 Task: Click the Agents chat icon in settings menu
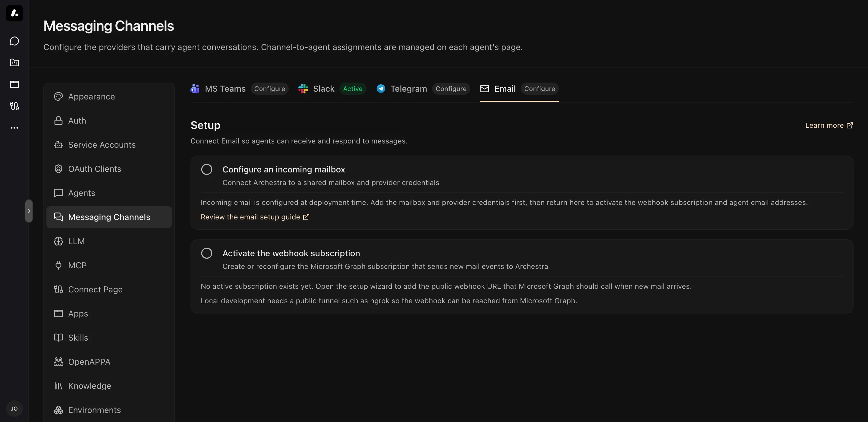(x=58, y=193)
